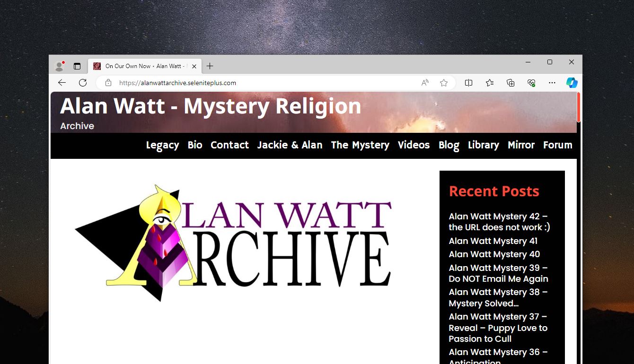Open a new tab with the plus button

210,66
